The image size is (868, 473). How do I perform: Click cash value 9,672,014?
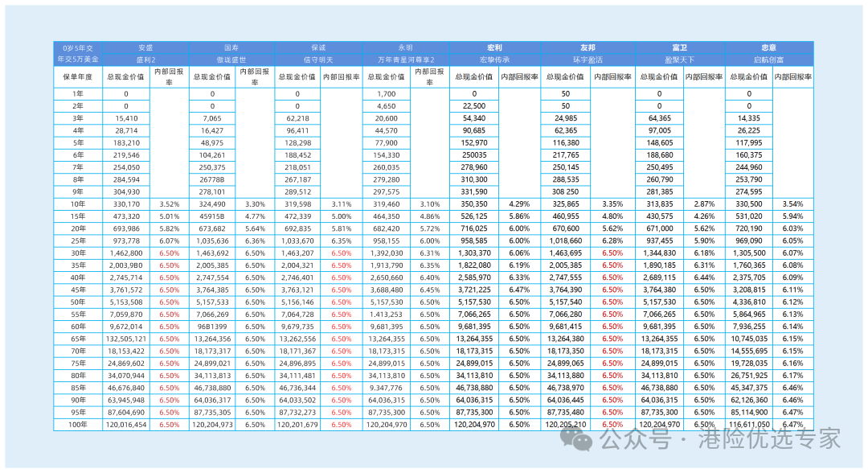coord(126,327)
